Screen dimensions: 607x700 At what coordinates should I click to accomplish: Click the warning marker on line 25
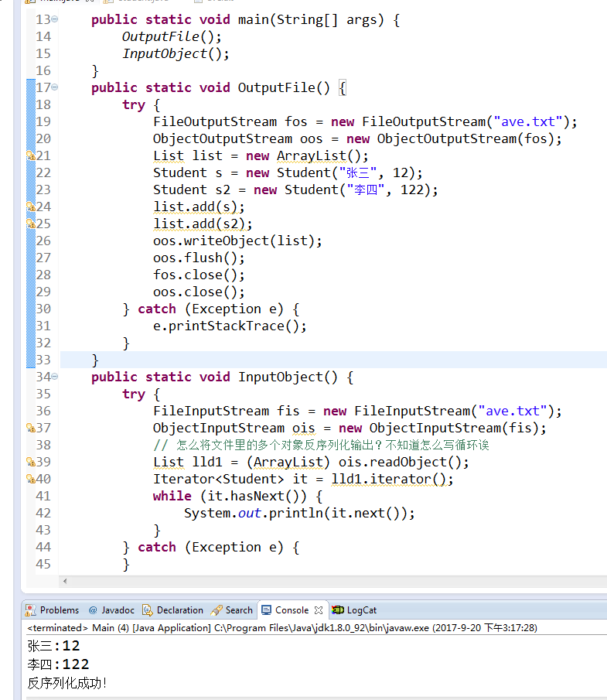[x=31, y=224]
